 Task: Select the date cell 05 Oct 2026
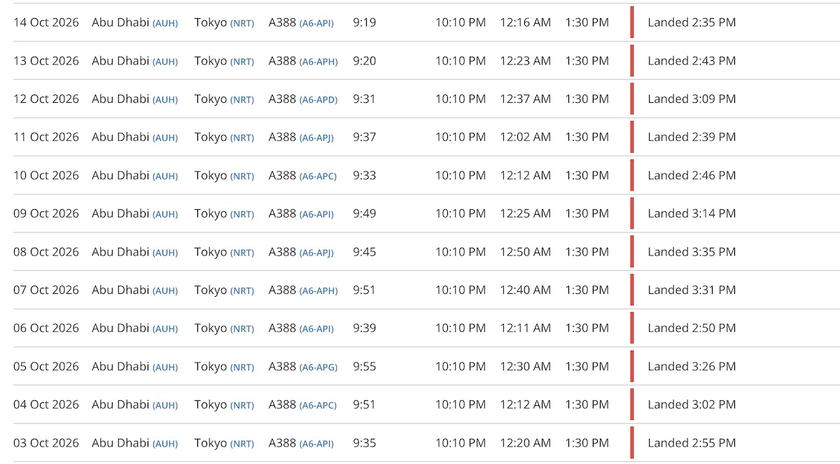[46, 366]
